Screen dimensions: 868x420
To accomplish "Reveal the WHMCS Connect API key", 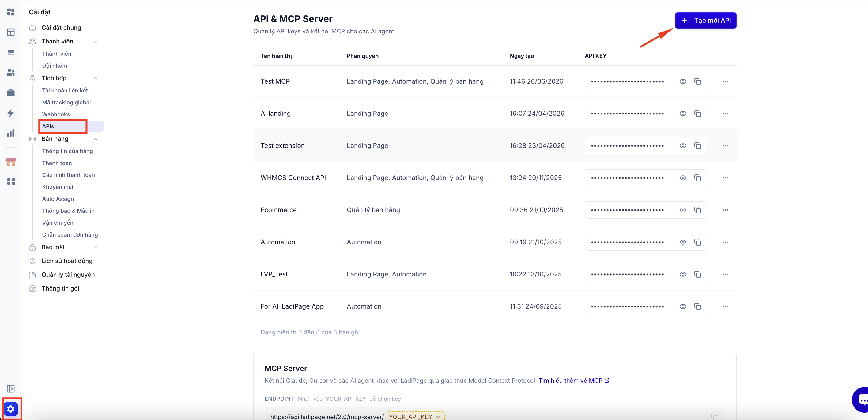I will click(683, 178).
